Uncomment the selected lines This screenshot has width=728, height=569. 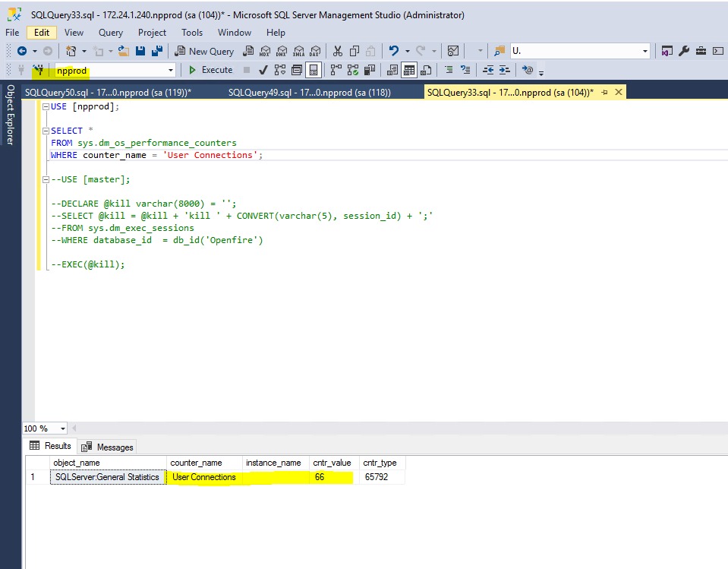[465, 70]
